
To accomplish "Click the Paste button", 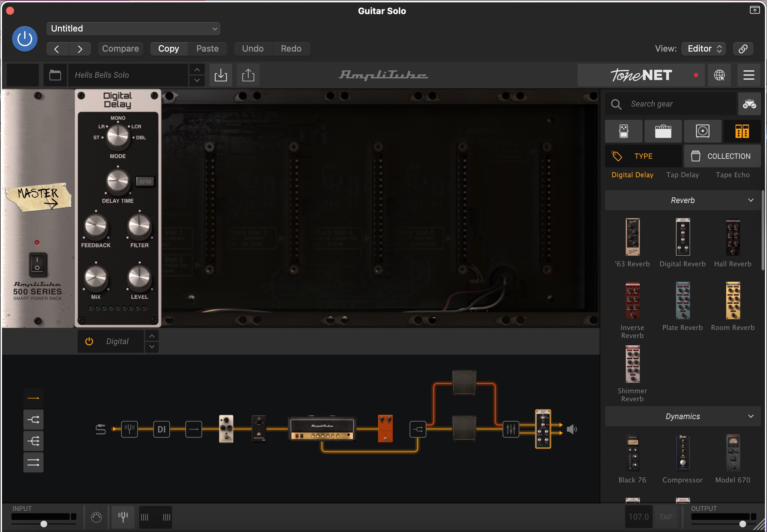I will pyautogui.click(x=208, y=49).
